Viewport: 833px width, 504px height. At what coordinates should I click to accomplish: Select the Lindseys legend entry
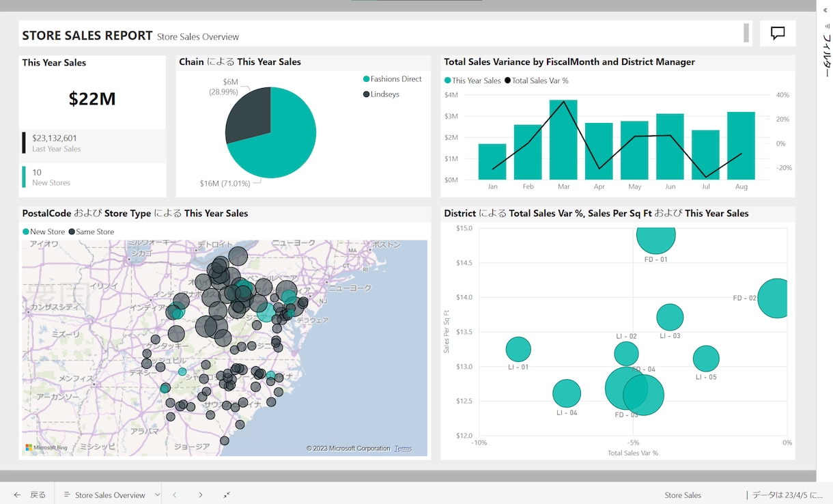tap(381, 94)
